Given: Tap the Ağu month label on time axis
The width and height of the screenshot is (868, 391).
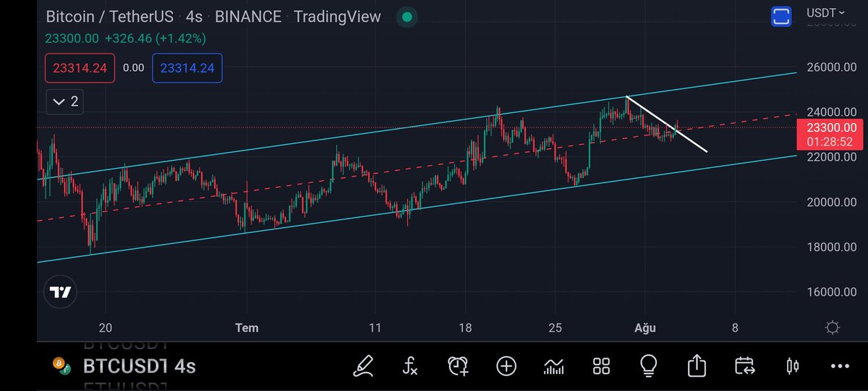Looking at the screenshot, I should click(644, 328).
